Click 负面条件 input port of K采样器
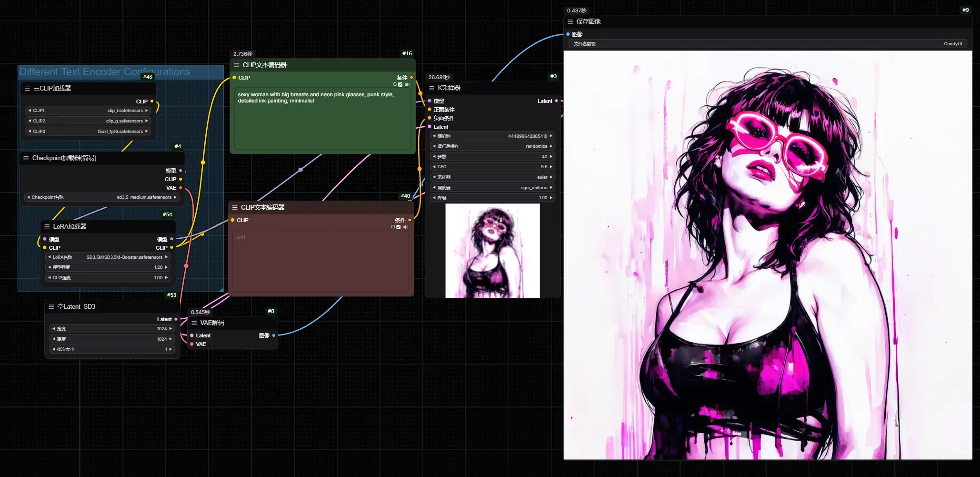980x477 pixels. 430,118
